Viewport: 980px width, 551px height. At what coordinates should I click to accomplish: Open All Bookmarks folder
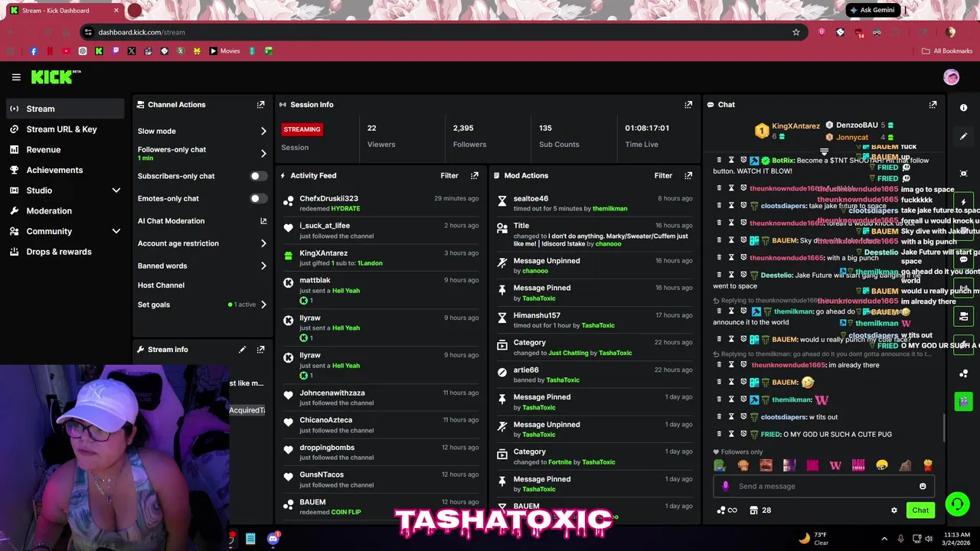[947, 51]
